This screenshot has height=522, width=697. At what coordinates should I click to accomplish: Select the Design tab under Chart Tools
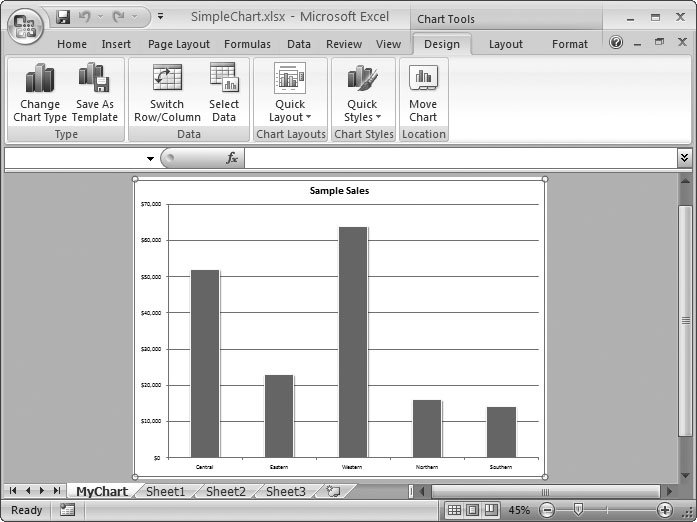coord(442,44)
